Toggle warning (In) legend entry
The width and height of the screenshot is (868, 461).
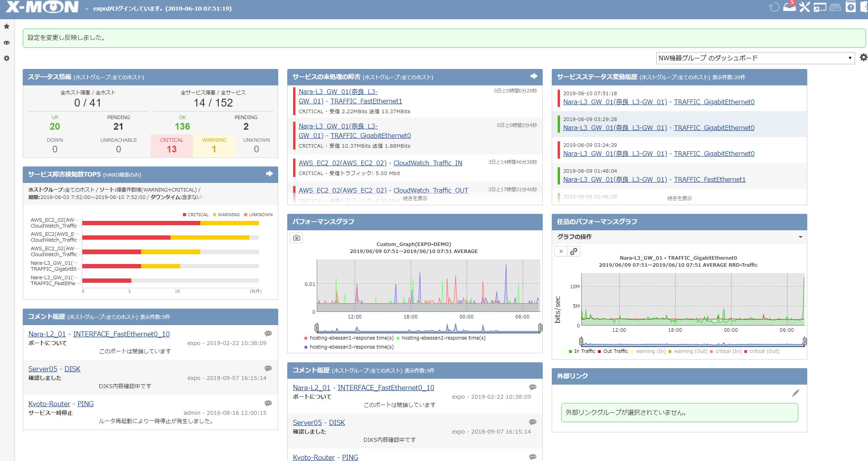[x=648, y=351]
